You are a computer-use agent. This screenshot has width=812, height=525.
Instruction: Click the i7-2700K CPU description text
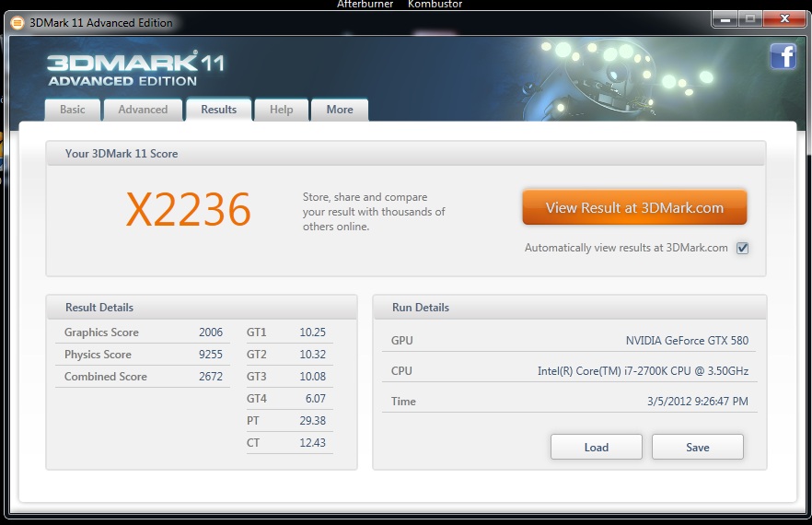coord(643,371)
